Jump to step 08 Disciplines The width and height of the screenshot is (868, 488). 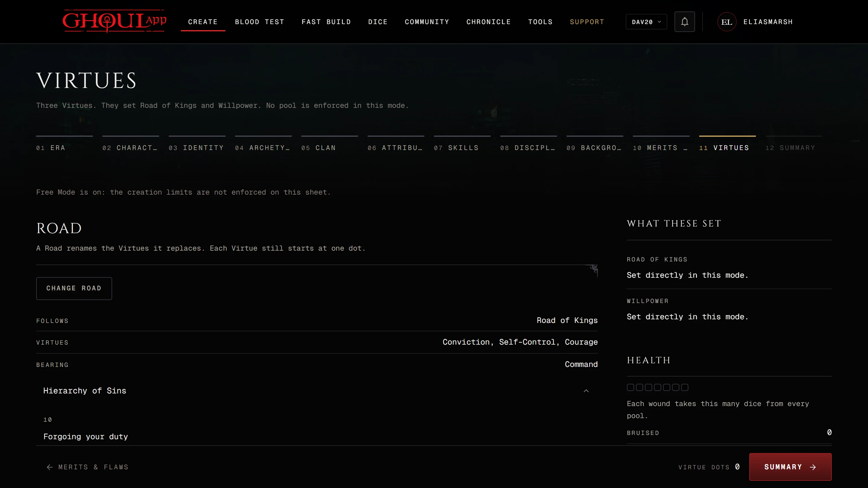point(528,144)
